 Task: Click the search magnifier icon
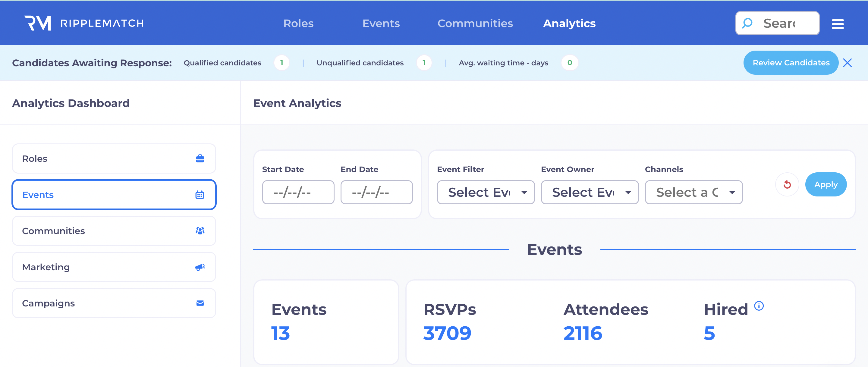click(x=747, y=23)
